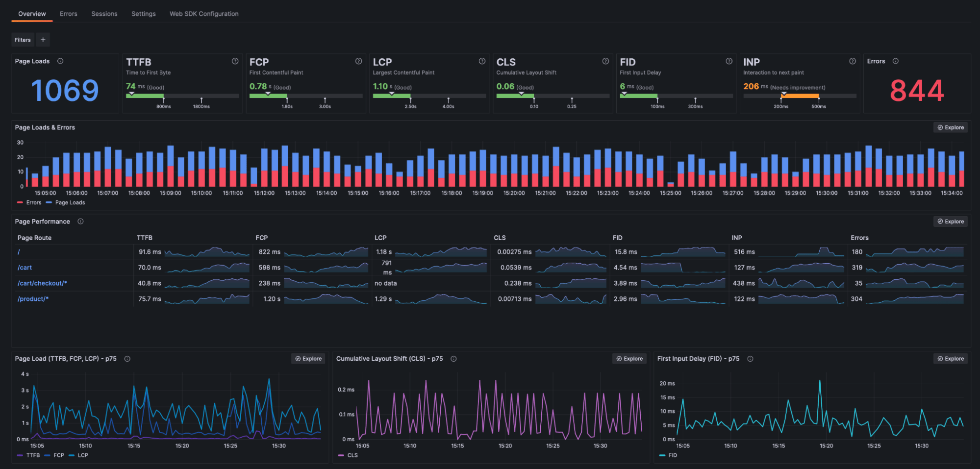Image resolution: width=980 pixels, height=469 pixels.
Task: Add a new filter with the plus button
Action: point(43,40)
